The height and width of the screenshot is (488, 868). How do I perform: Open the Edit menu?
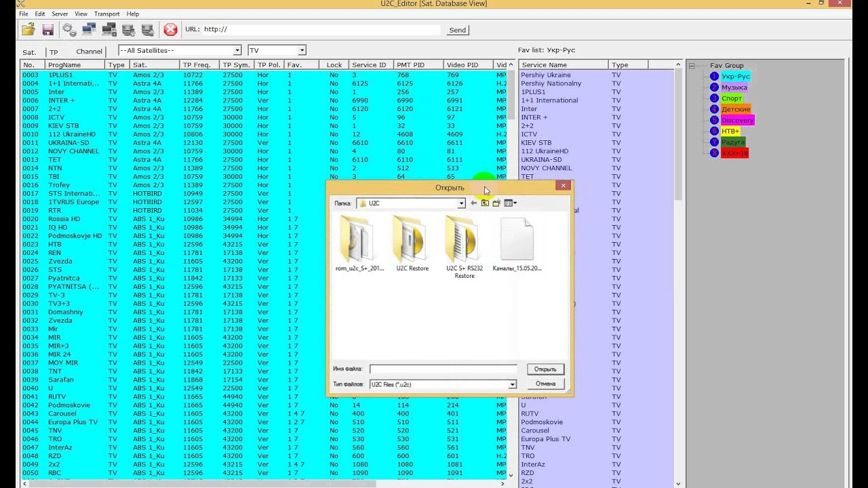pos(40,14)
